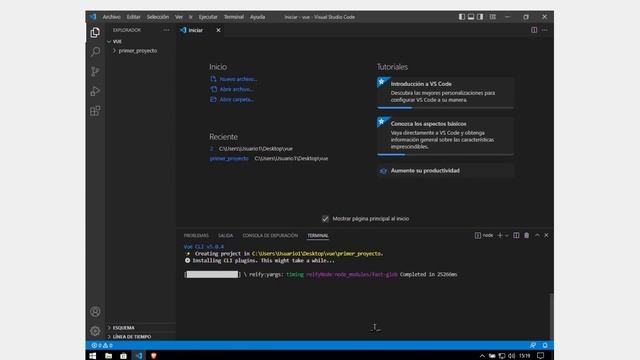Open customize layout icon in title bar
The image size is (640, 360).
point(493,17)
